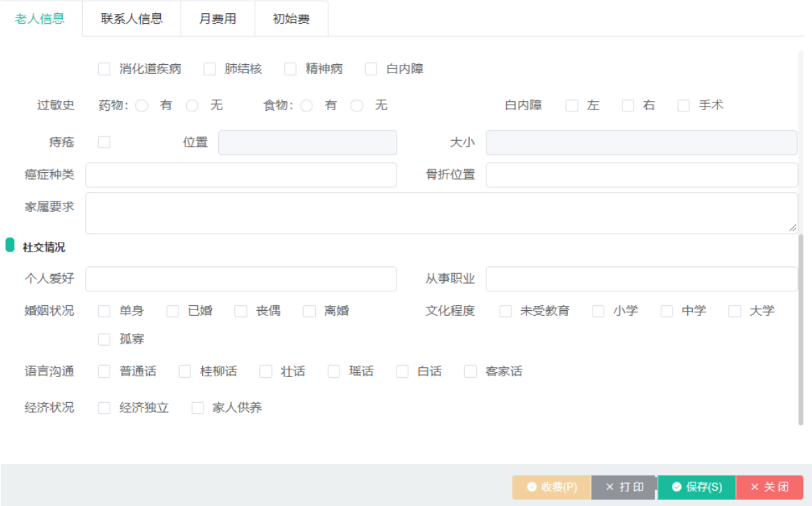This screenshot has height=506, width=812.
Task: Check 已婚 marital status
Action: coord(172,312)
